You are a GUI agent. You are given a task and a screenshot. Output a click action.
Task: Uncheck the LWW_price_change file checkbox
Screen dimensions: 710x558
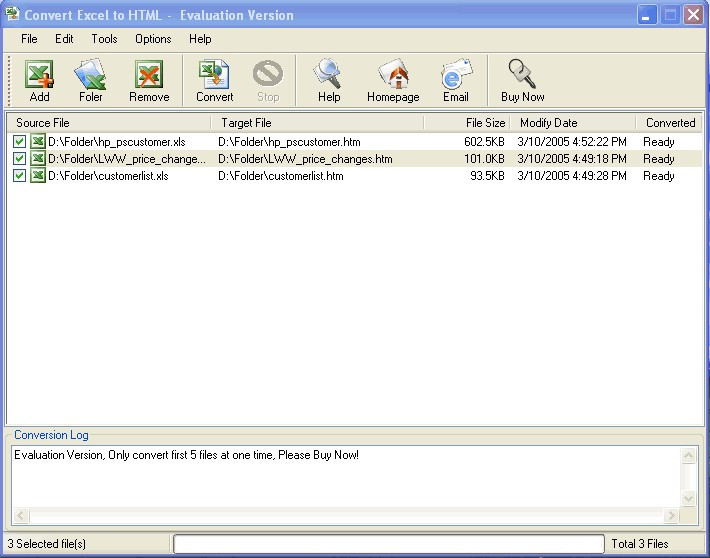[19, 159]
